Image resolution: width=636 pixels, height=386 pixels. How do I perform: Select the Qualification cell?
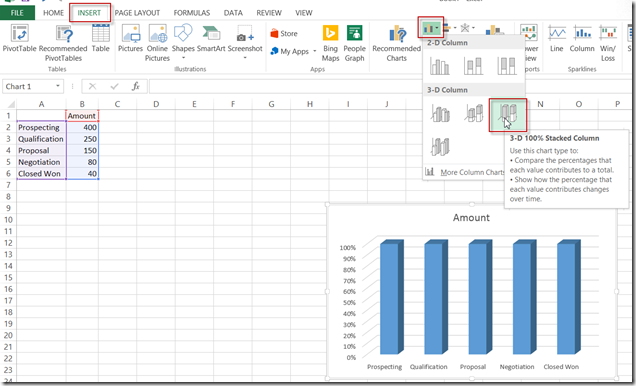pos(41,139)
